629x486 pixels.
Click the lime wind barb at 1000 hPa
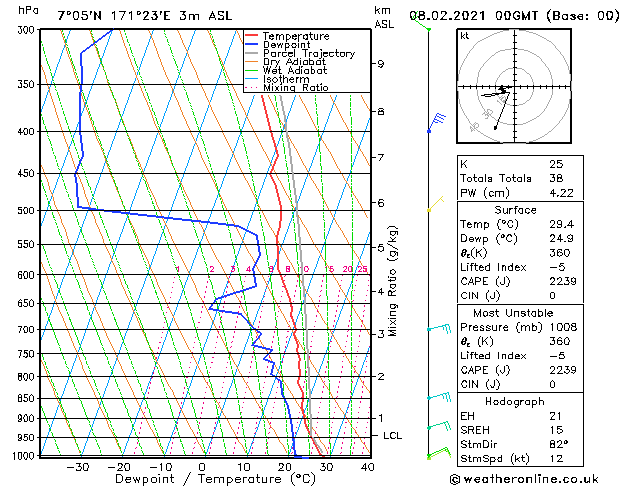439,453
